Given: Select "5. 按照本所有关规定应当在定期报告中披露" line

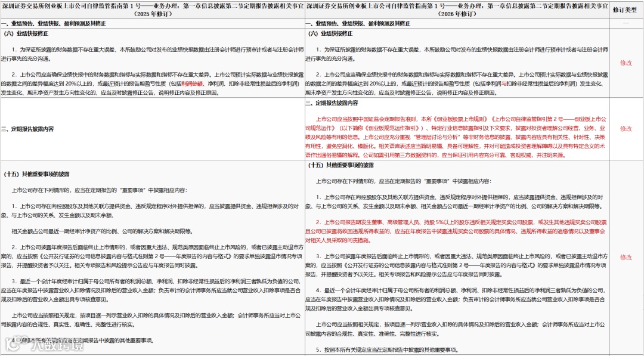Looking at the screenshot, I should coord(386,350).
